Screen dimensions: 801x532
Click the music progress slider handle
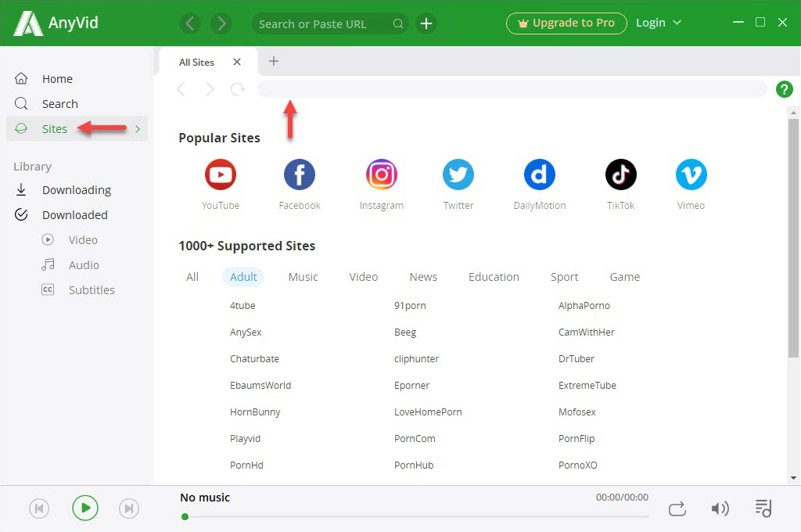[185, 516]
